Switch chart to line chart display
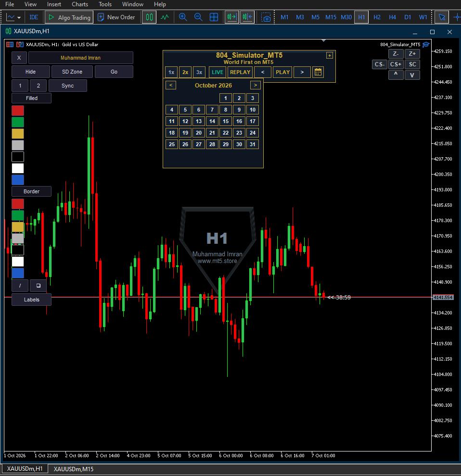This screenshot has width=461, height=476. click(165, 17)
